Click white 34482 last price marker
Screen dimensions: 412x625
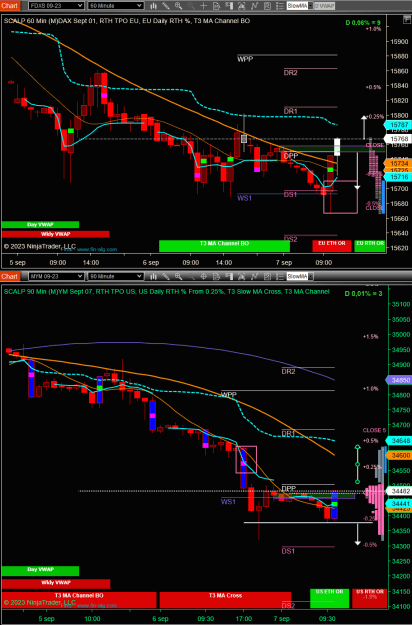coord(400,491)
